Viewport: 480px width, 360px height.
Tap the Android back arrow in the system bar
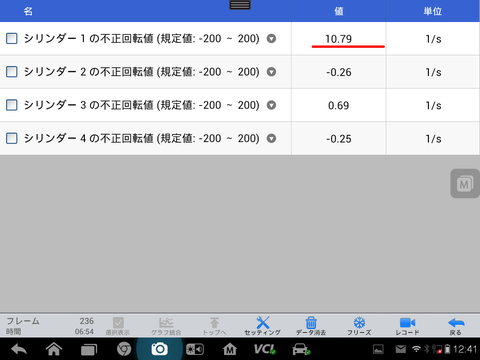click(19, 349)
